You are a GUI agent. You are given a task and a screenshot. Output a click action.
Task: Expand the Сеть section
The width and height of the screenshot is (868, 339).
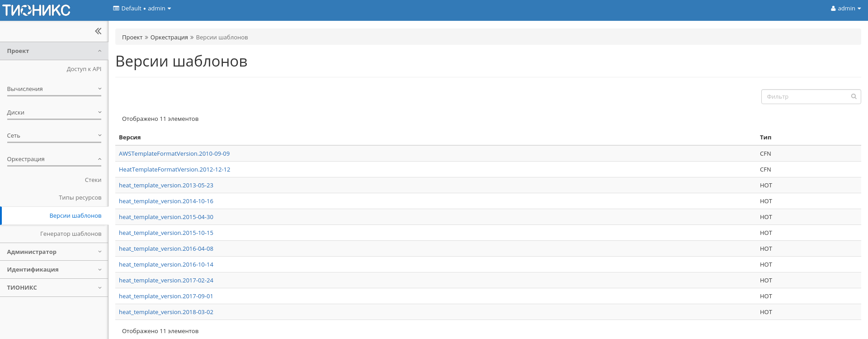pos(54,136)
